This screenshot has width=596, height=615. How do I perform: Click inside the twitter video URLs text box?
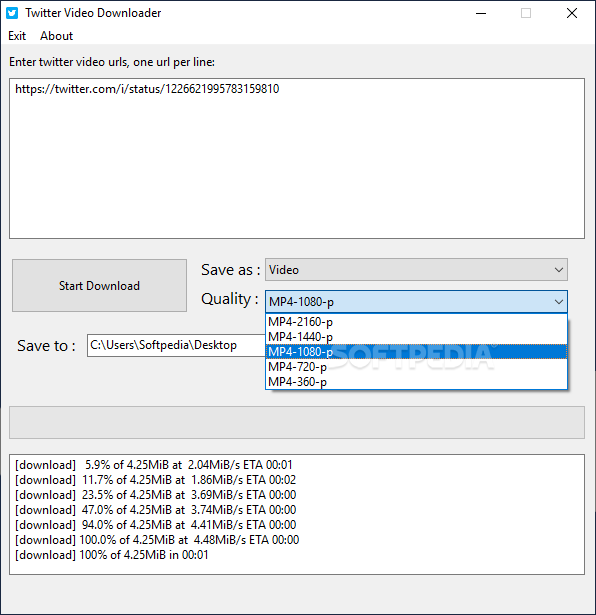coord(297,158)
